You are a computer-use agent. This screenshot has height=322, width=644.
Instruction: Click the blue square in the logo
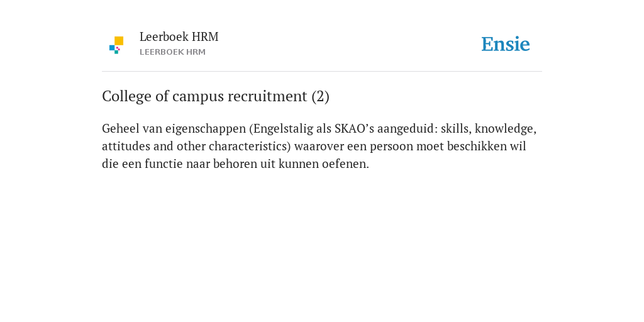tap(112, 48)
